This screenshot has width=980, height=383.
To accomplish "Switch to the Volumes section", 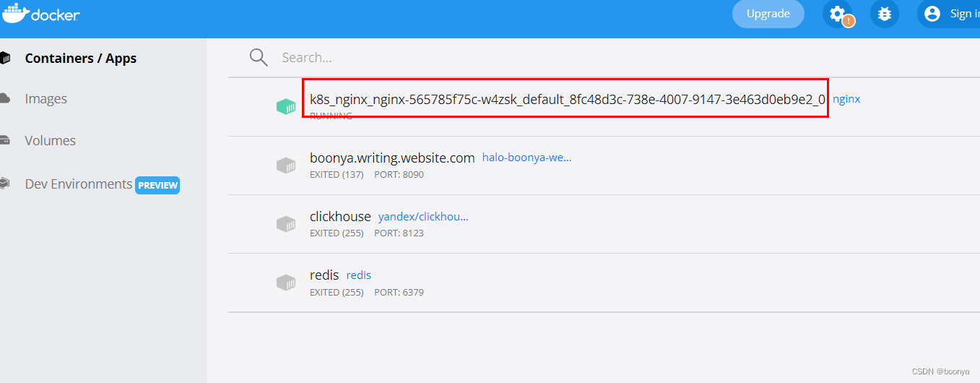I will click(x=50, y=141).
